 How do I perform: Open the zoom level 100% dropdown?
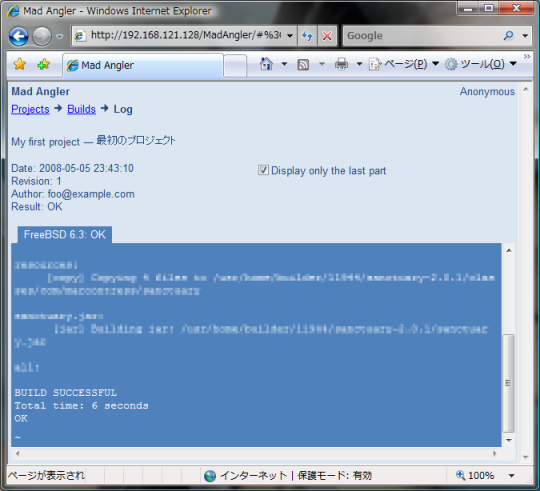(512, 476)
